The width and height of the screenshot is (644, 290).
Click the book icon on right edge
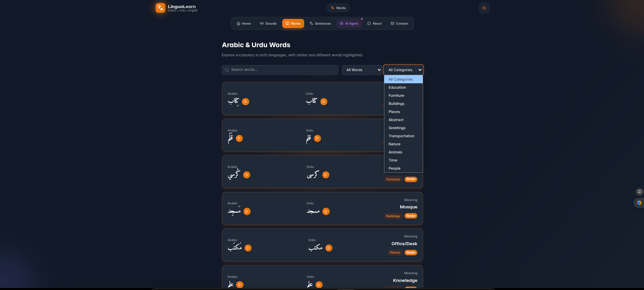click(x=639, y=192)
